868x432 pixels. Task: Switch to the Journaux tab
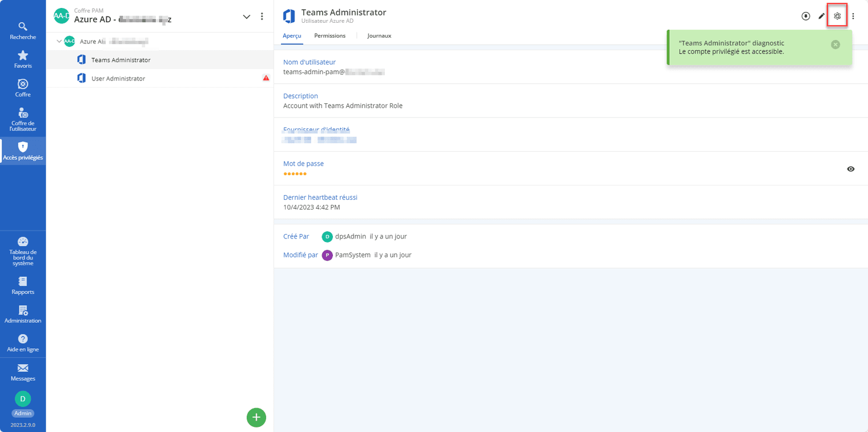379,35
